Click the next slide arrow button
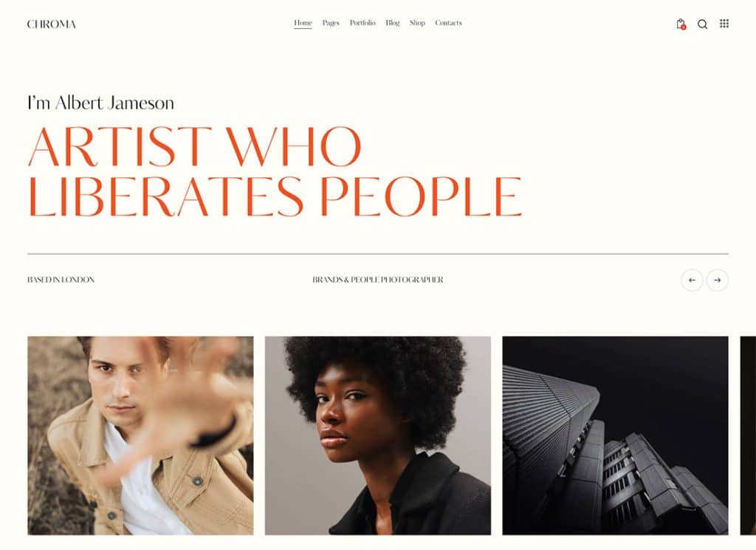Image resolution: width=756 pixels, height=550 pixels. [x=718, y=280]
